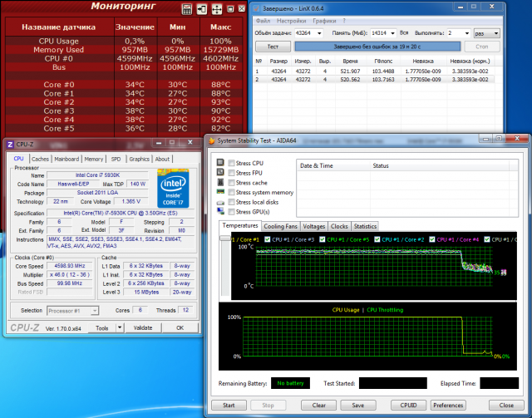Viewport: 532px width, 418px height.
Task: Click the Intel Core i7 logo in CPU-Z
Action: tap(173, 188)
